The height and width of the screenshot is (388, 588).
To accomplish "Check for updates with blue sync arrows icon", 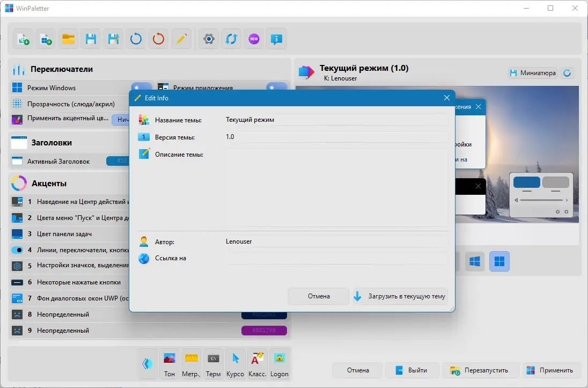I will 231,39.
